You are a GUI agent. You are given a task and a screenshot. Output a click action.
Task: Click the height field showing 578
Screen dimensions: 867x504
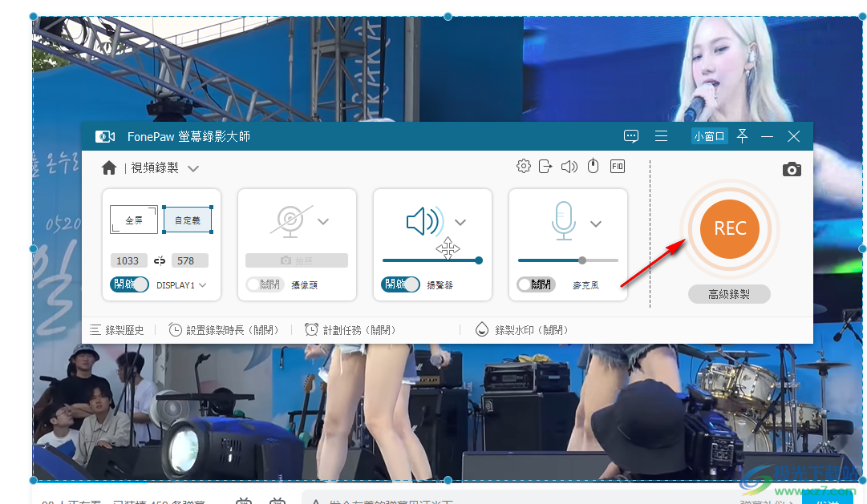point(189,260)
